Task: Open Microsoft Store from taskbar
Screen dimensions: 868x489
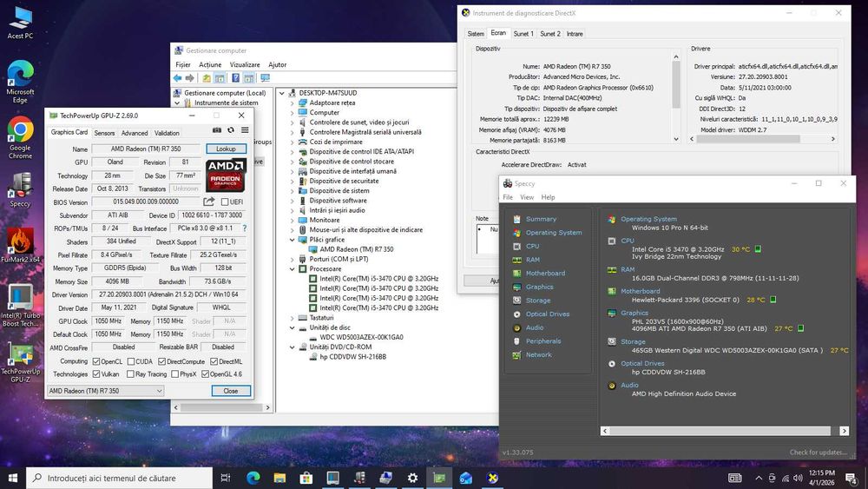Action: (x=306, y=478)
